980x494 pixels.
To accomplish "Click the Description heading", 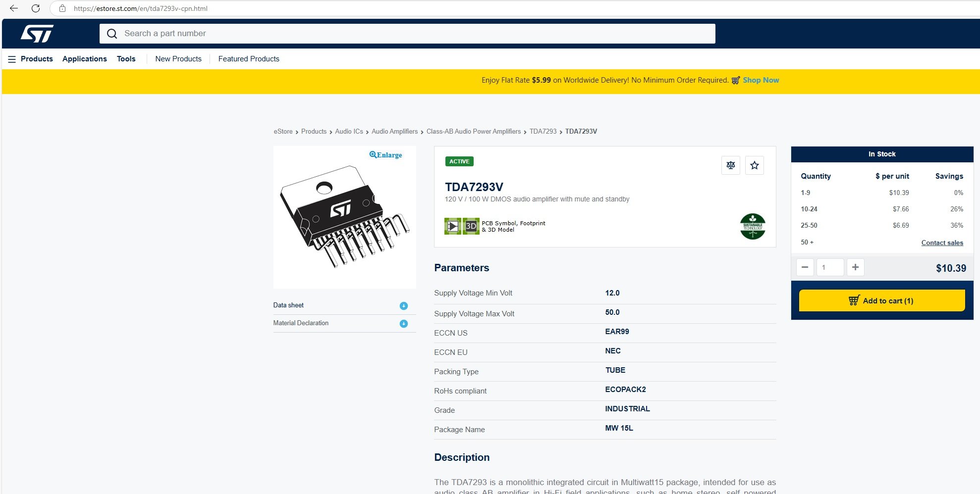I will click(x=462, y=457).
